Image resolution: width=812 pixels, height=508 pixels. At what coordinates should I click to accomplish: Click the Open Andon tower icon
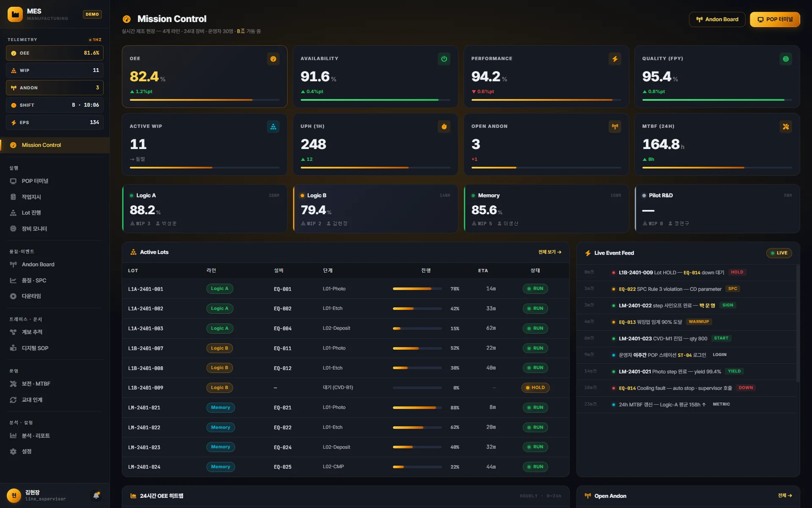(615, 127)
